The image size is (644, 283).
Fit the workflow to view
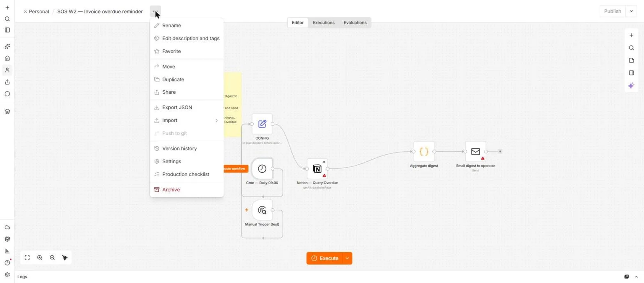click(27, 258)
